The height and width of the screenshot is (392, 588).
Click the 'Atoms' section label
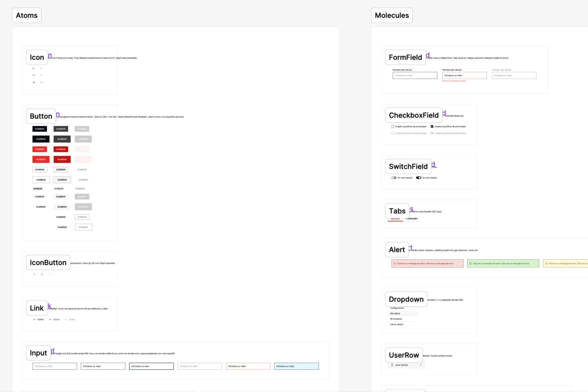[27, 15]
